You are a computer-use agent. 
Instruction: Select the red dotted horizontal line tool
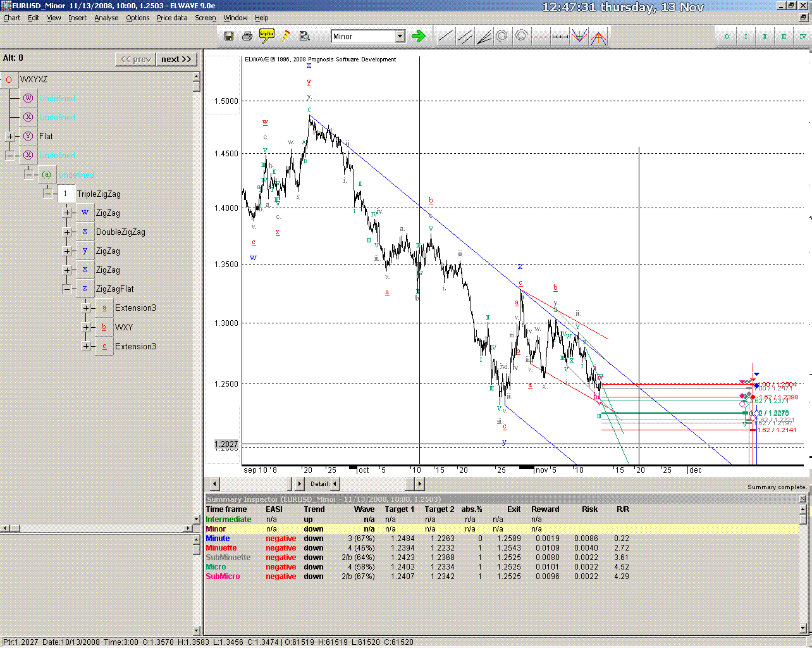(540, 37)
